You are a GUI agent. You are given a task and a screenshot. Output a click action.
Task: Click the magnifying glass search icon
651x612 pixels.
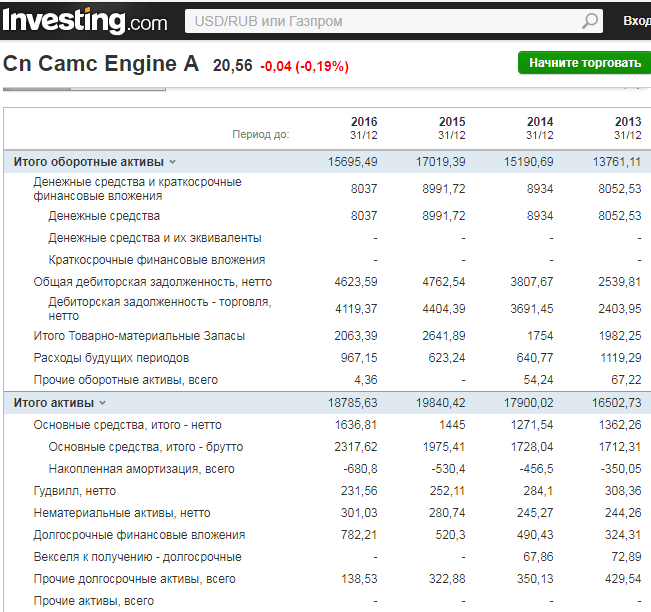[x=590, y=21]
